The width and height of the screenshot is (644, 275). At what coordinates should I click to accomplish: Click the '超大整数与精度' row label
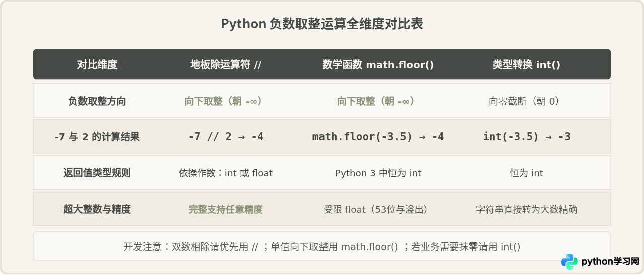97,209
